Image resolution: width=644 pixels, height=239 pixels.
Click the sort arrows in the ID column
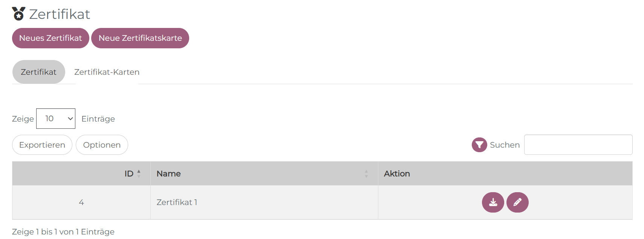[x=139, y=174]
